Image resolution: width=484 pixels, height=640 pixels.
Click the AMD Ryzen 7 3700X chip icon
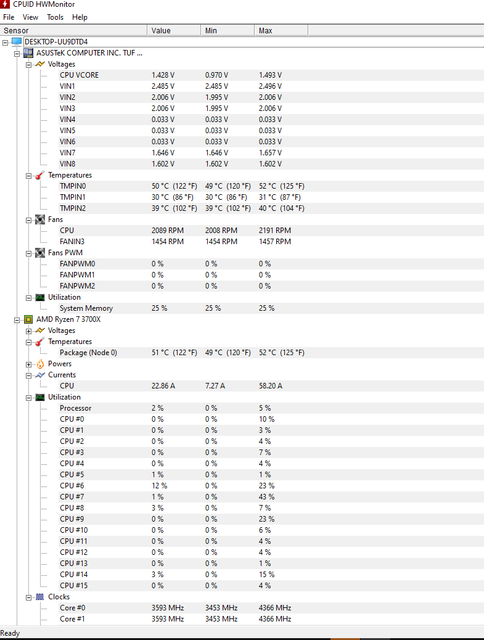28,320
